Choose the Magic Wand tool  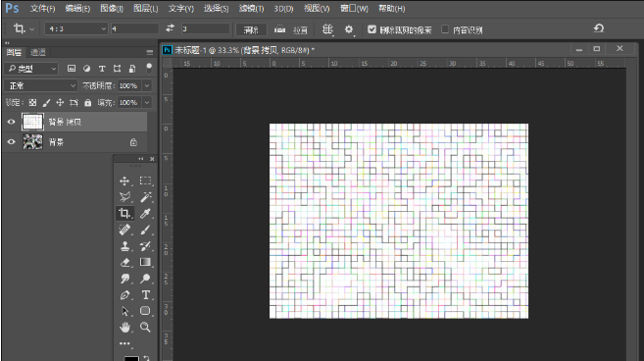pyautogui.click(x=145, y=197)
